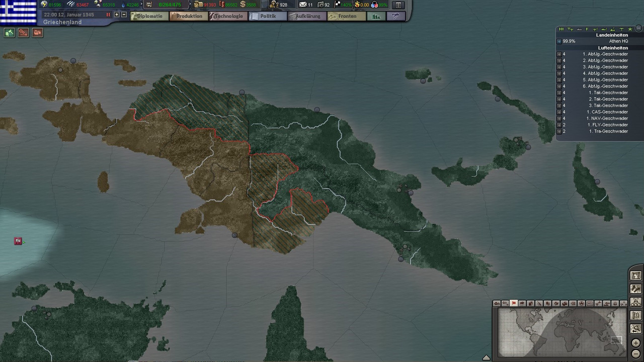Expand 1. Tak-Geschwader row

[559, 93]
